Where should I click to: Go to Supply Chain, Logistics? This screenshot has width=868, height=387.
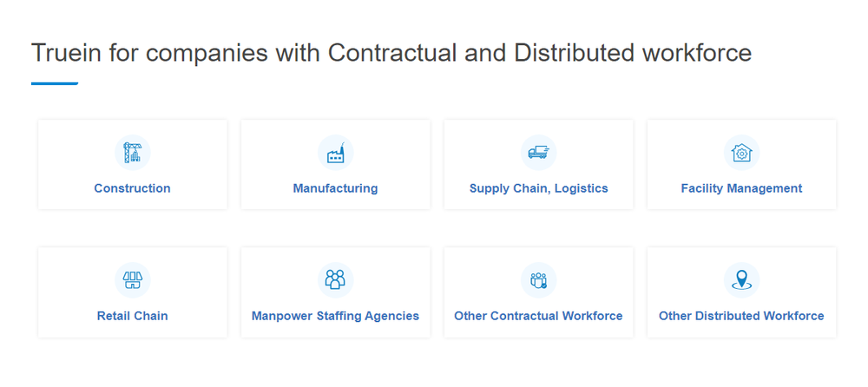tap(539, 188)
